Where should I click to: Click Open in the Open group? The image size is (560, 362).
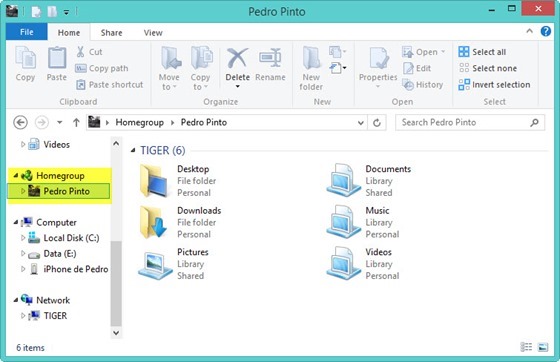point(424,52)
